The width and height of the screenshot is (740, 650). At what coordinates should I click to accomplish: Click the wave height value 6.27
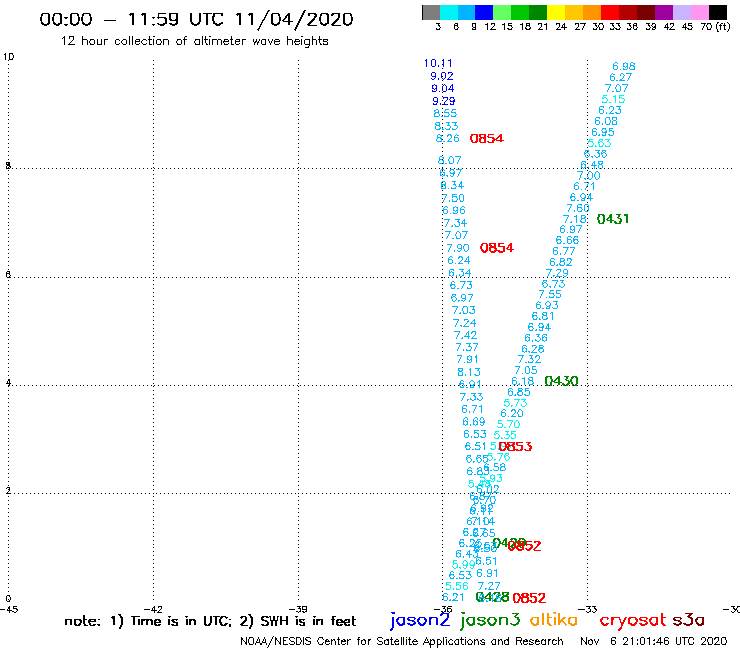621,77
